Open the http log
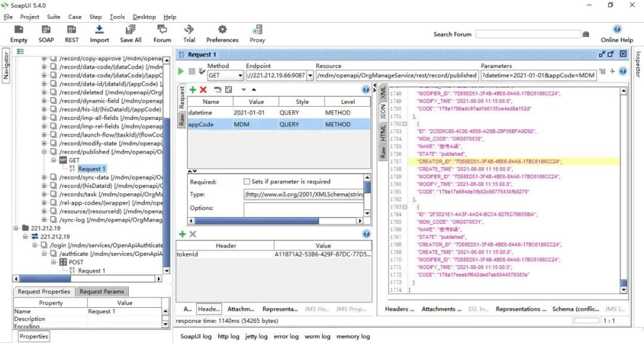The height and width of the screenshot is (343, 644). pos(228,336)
